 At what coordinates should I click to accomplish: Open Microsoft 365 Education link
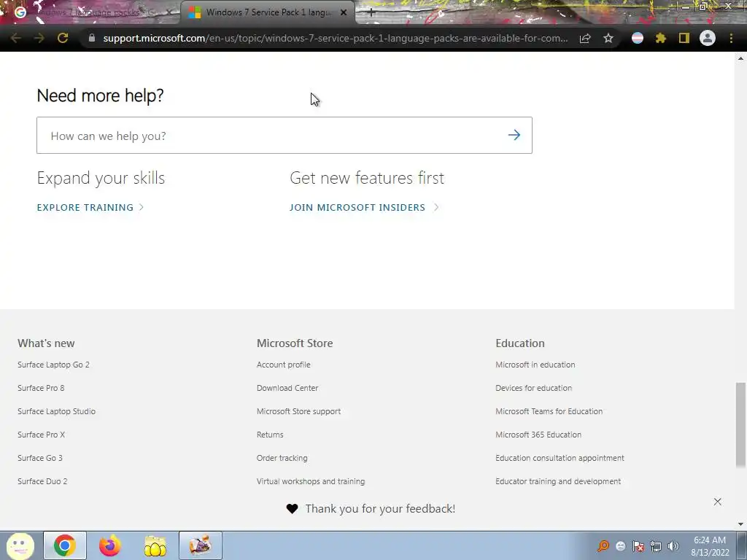pyautogui.click(x=538, y=435)
